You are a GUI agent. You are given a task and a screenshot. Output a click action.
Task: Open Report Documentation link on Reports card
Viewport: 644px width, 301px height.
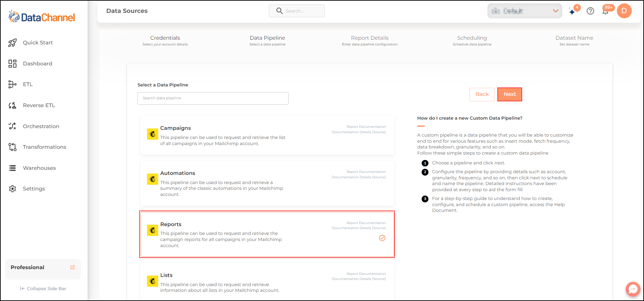coord(366,223)
